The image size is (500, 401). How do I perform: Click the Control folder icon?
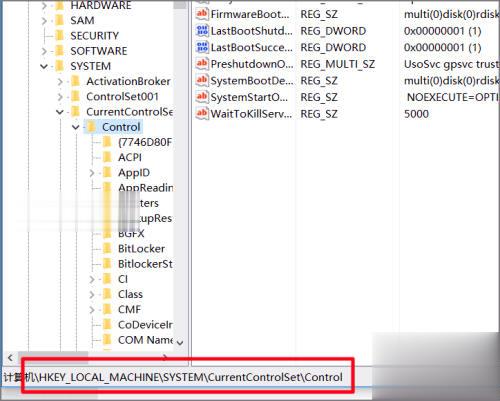[x=92, y=127]
